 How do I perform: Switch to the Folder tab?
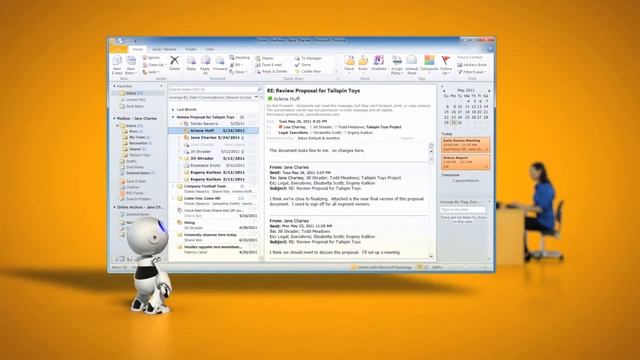(x=191, y=49)
